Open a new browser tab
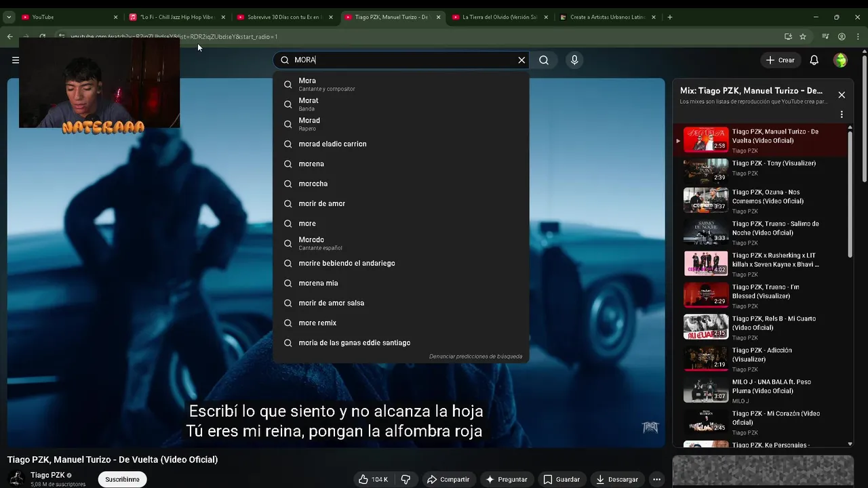The image size is (868, 488). tap(670, 17)
